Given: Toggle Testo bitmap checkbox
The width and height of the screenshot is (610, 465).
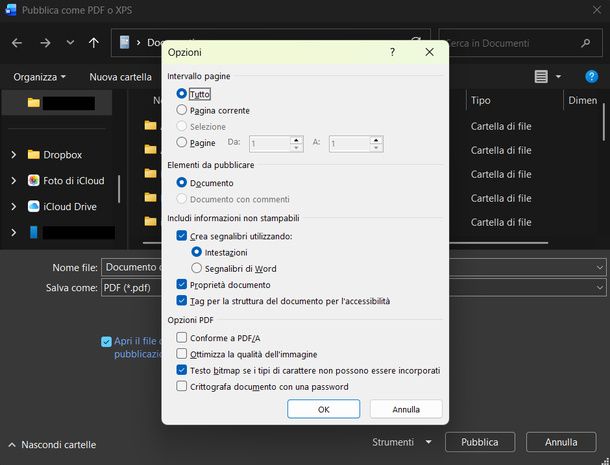Looking at the screenshot, I should pyautogui.click(x=181, y=370).
